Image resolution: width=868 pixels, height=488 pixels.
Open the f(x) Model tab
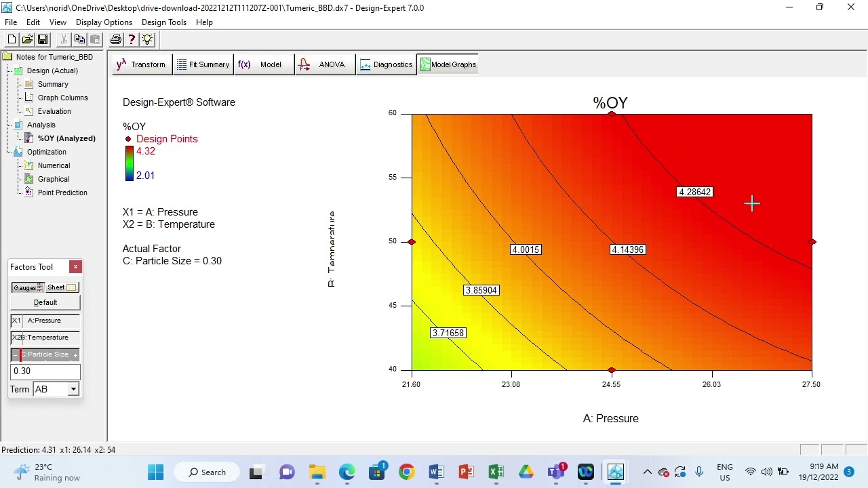(x=264, y=64)
